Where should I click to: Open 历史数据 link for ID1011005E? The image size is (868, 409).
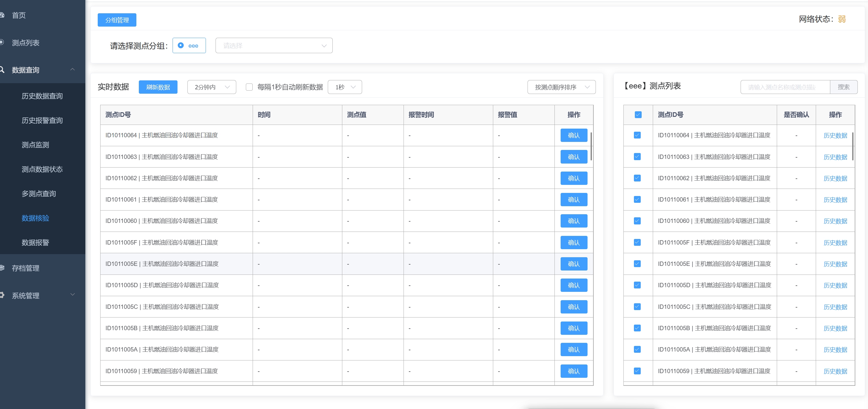[835, 264]
